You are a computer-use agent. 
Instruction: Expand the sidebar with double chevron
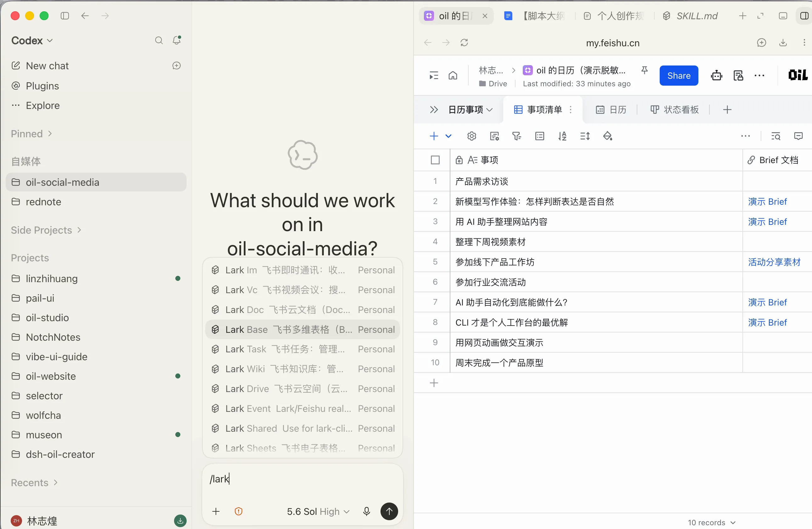434,110
